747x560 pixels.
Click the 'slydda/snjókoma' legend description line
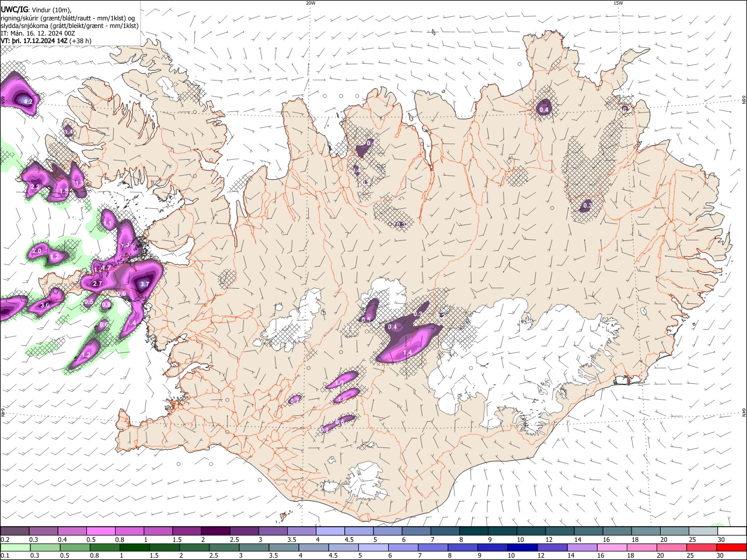pos(69,26)
